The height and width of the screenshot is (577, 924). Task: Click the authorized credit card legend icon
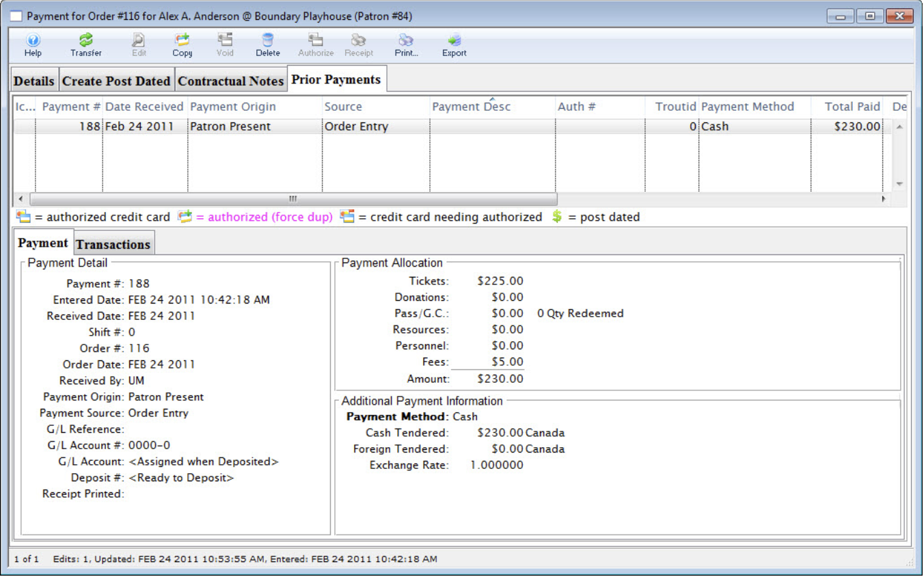coord(24,217)
